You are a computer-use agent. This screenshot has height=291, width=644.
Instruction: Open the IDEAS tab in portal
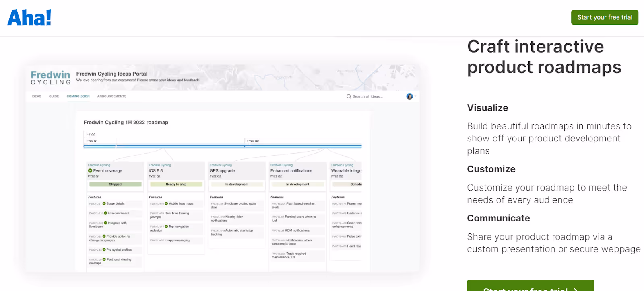36,96
